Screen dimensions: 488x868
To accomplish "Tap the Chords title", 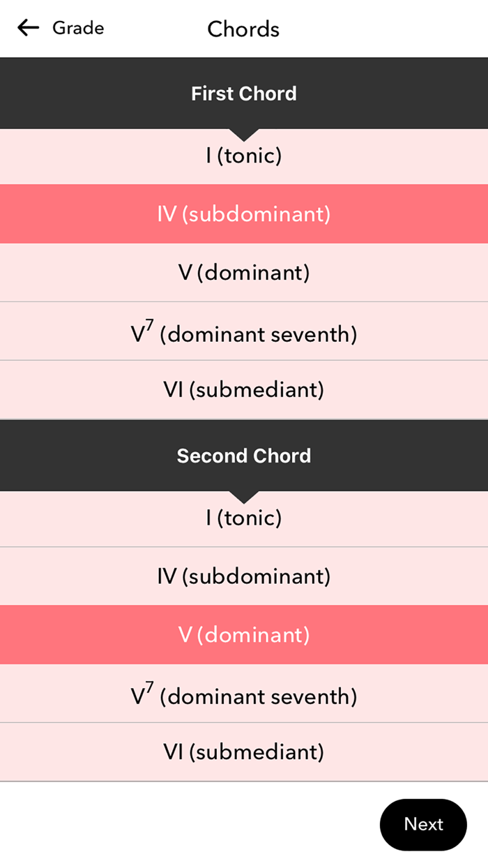I will click(243, 29).
